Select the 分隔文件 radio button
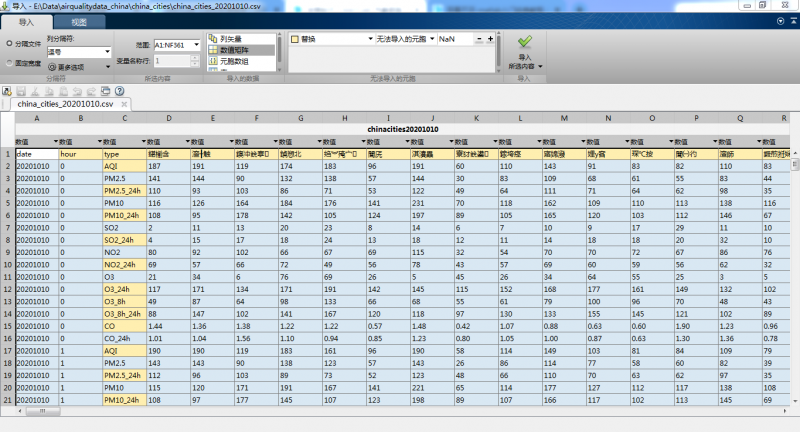Viewport: 800px width, 432px height. tap(10, 45)
